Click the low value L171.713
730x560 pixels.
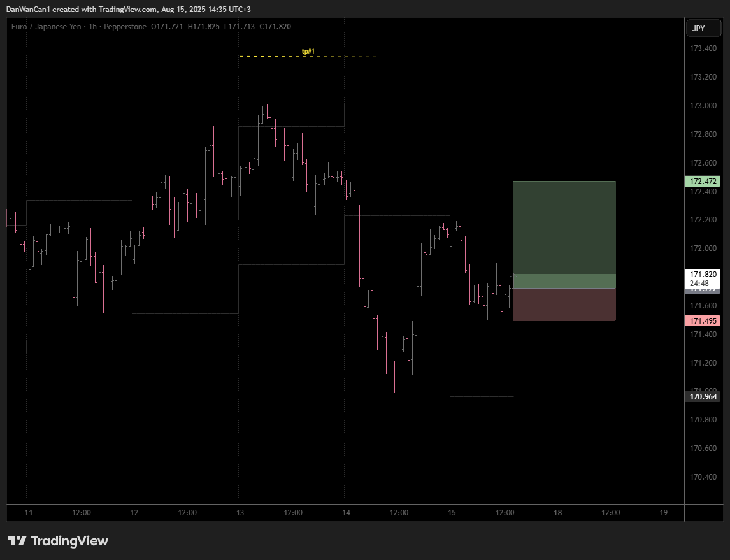(x=240, y=27)
